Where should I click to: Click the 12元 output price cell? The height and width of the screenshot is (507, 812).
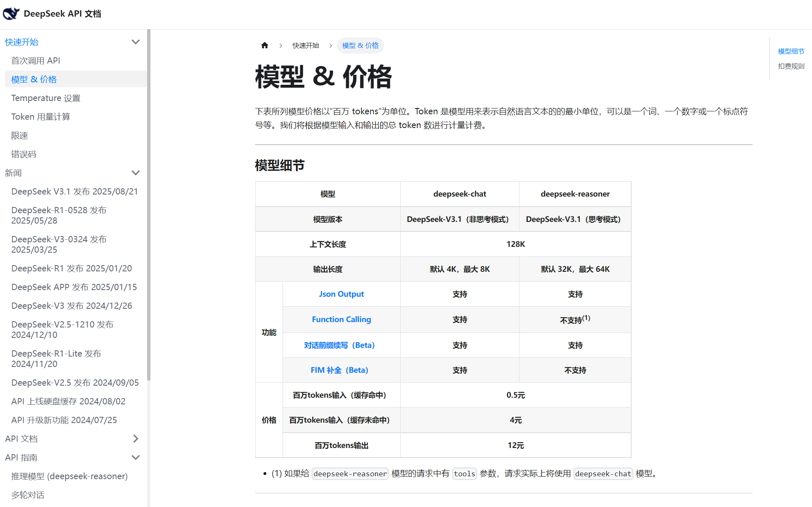point(516,445)
